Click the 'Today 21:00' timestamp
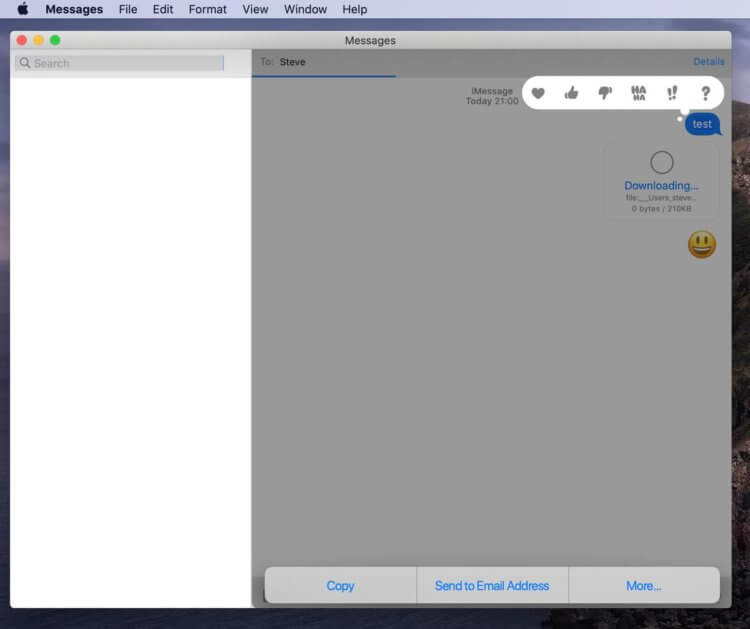The image size is (750, 629). pyautogui.click(x=492, y=101)
